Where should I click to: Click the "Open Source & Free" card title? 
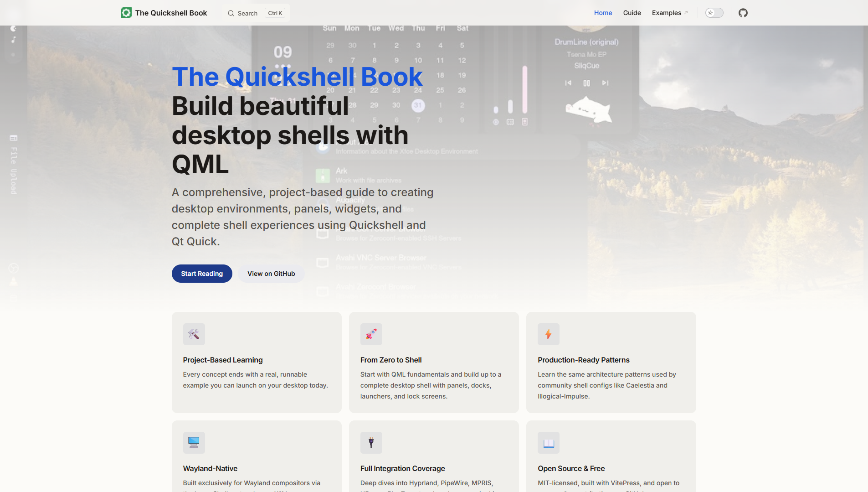571,468
